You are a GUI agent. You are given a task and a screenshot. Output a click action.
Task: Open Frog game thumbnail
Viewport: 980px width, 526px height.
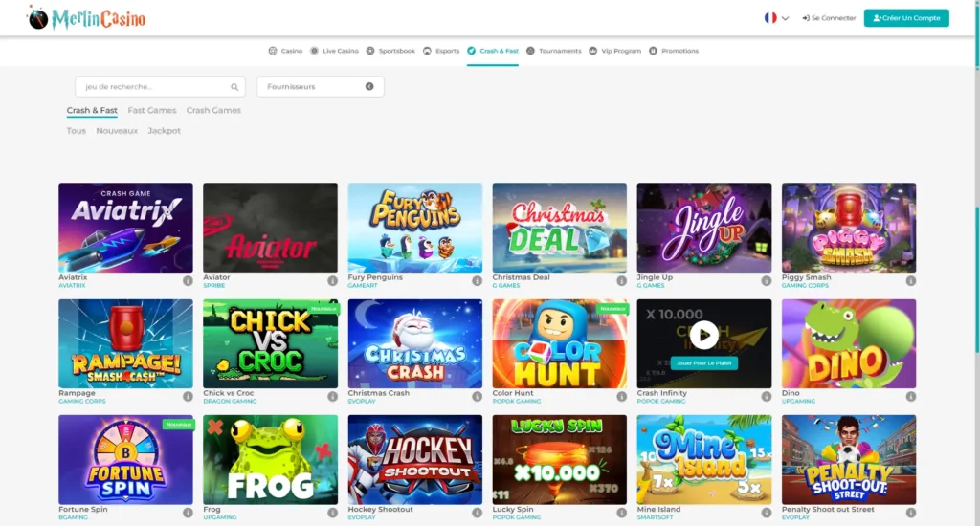(270, 460)
